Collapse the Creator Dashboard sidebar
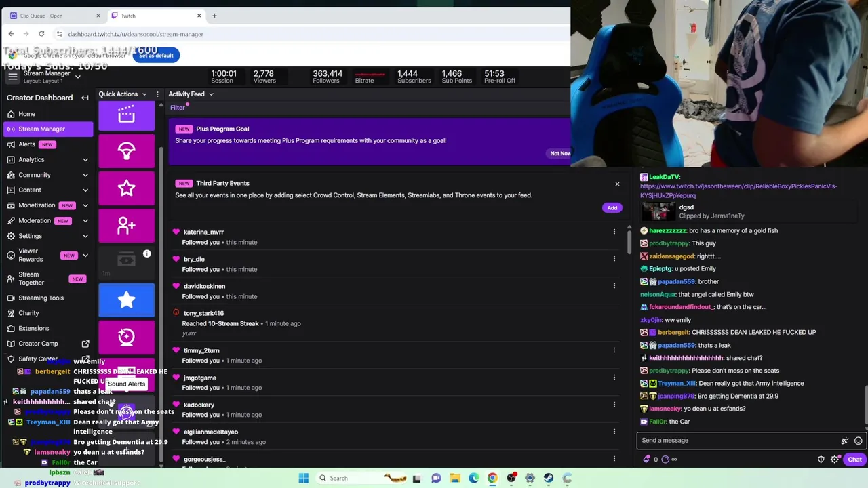 (85, 98)
